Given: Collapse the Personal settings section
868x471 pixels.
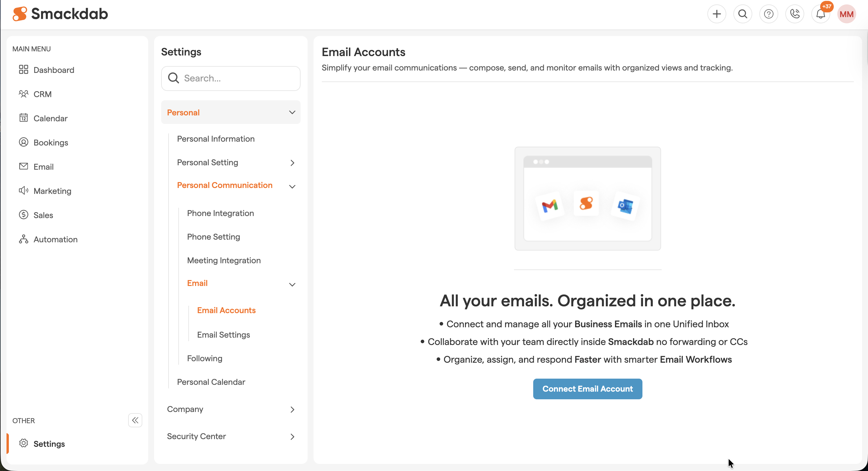Looking at the screenshot, I should (292, 112).
